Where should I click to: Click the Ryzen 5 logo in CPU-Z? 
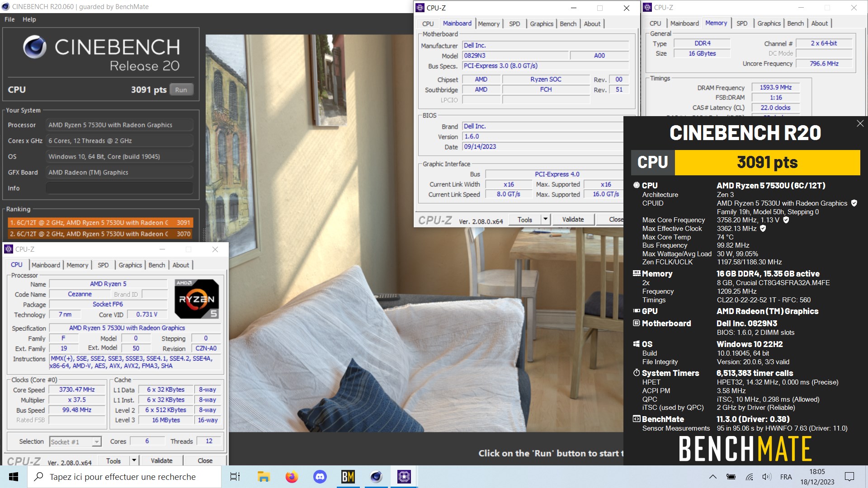[197, 299]
